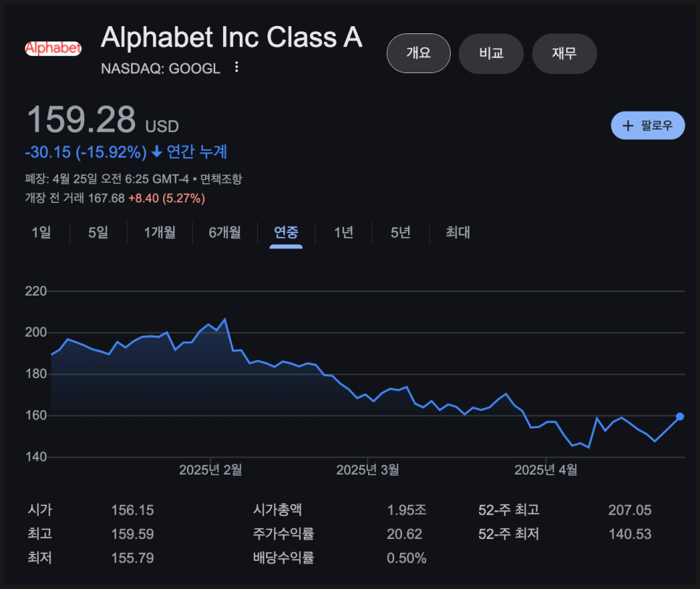Click the Alphabet company logo
The image size is (700, 589).
coord(53,49)
